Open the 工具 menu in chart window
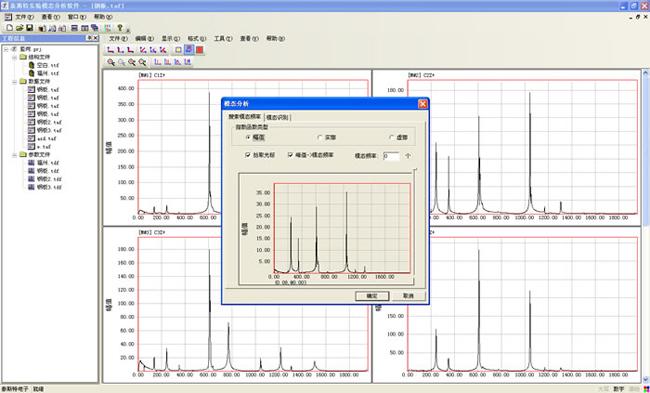Screen dimensions: 650x393 click(223, 39)
